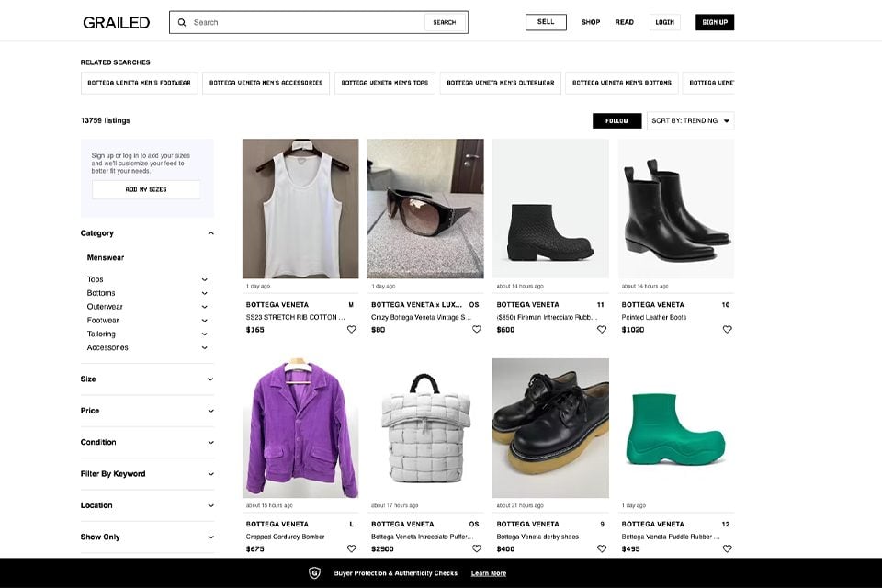Open the white puffer backpack thumbnail
This screenshot has width=882, height=588.
coord(425,428)
